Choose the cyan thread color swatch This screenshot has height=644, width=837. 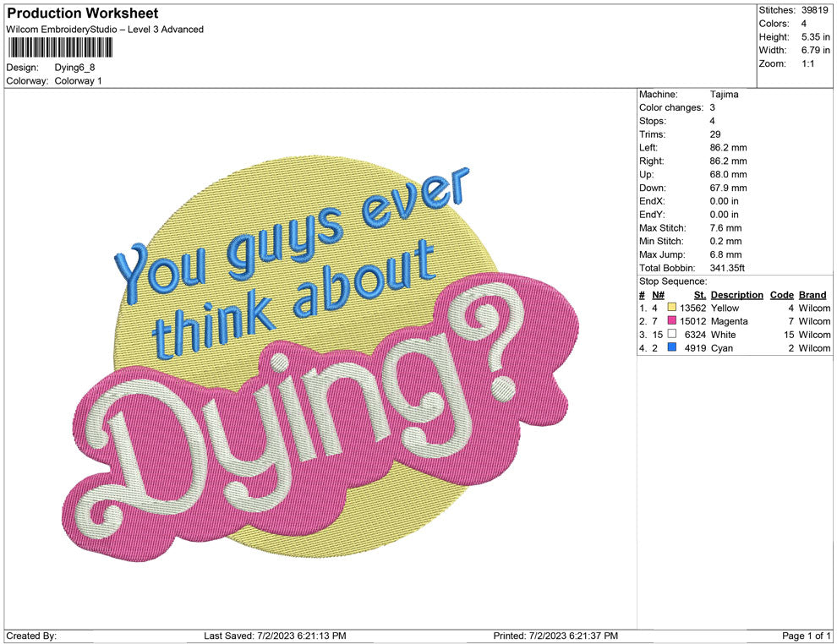click(672, 348)
